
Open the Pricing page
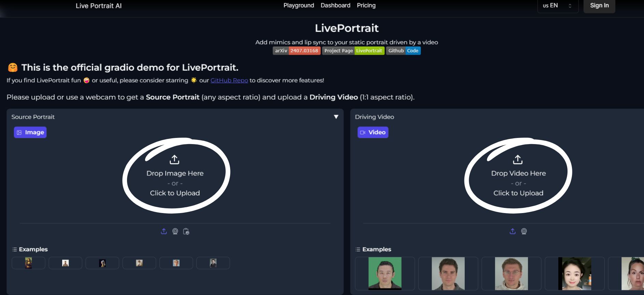tap(366, 5)
